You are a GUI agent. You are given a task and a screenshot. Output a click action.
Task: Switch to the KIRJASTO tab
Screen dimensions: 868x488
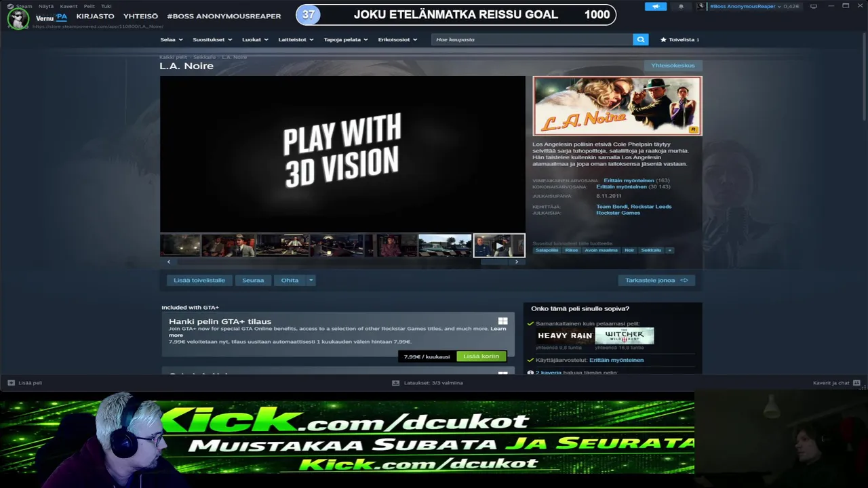(96, 16)
